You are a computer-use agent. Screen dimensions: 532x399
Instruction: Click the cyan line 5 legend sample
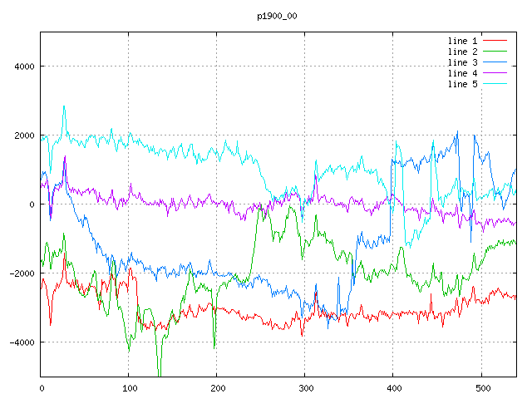click(x=495, y=83)
